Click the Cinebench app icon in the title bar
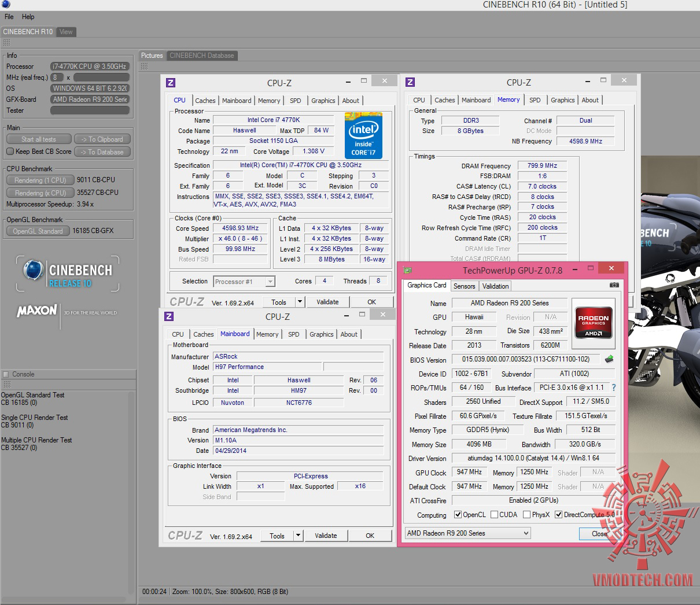The width and height of the screenshot is (700, 605). pos(5,5)
